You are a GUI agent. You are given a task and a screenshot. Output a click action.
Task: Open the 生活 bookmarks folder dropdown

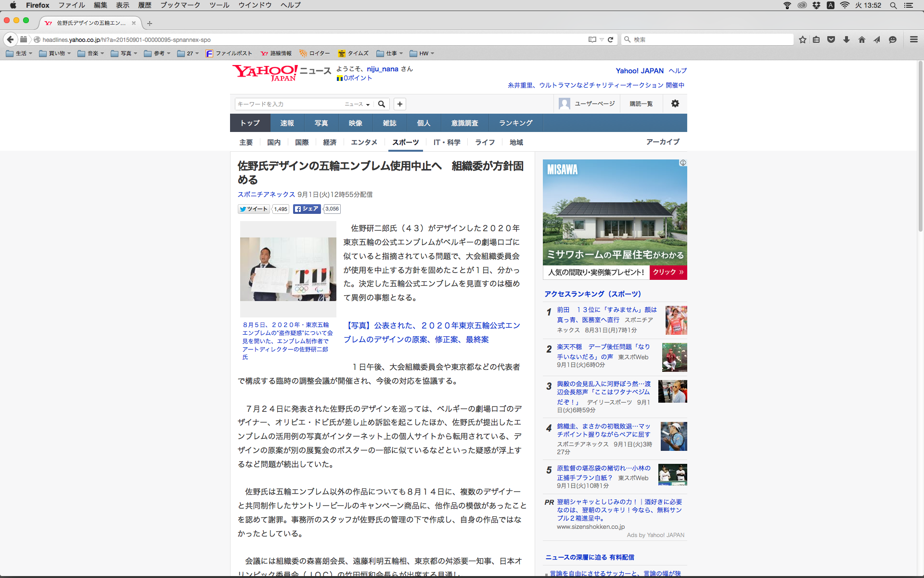click(19, 53)
